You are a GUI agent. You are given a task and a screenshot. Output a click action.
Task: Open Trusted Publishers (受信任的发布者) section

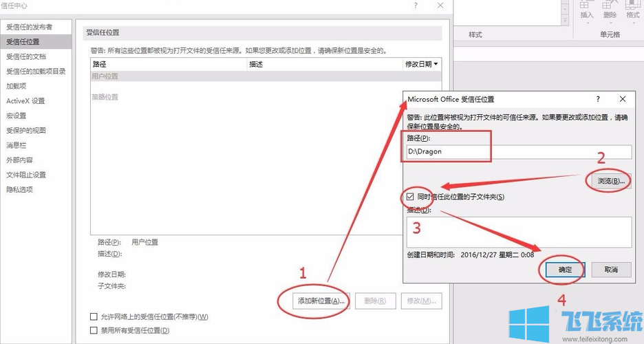pyautogui.click(x=29, y=27)
